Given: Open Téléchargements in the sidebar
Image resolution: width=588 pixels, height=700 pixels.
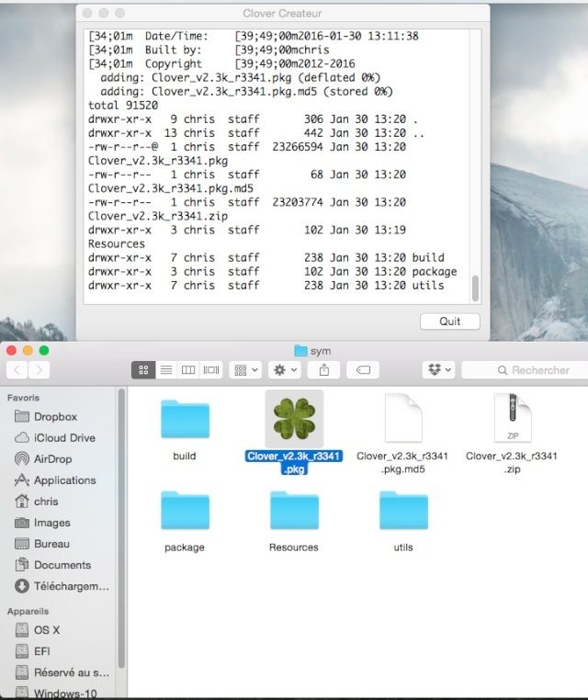Looking at the screenshot, I should 72,586.
